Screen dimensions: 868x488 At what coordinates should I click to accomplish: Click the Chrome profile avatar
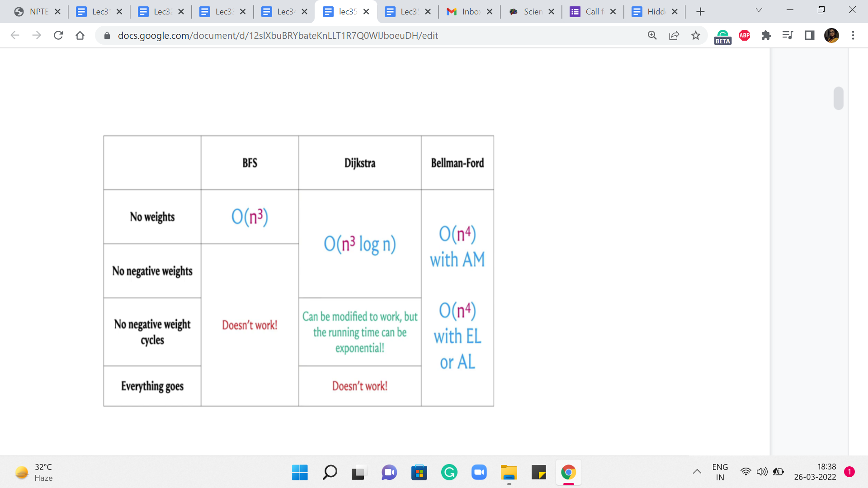(x=831, y=35)
